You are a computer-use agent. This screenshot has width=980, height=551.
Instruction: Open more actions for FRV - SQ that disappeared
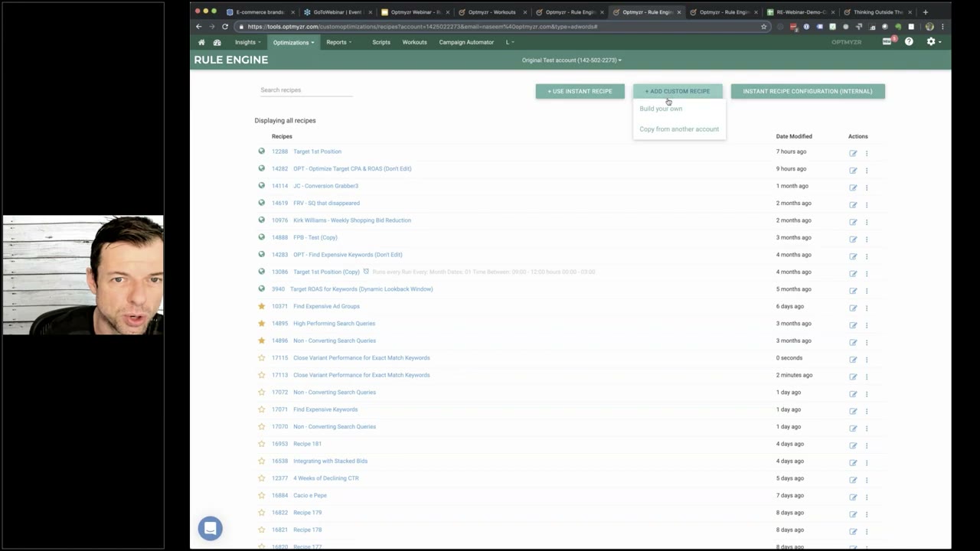[867, 204]
